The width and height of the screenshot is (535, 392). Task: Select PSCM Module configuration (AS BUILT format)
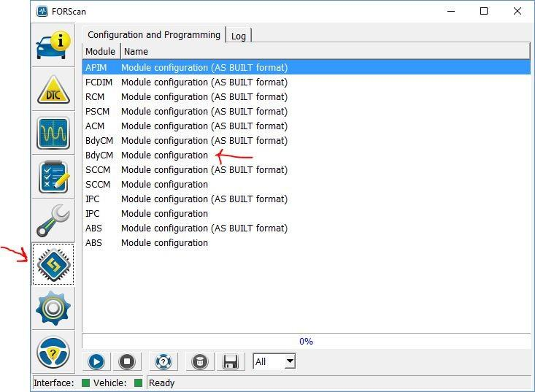click(306, 111)
